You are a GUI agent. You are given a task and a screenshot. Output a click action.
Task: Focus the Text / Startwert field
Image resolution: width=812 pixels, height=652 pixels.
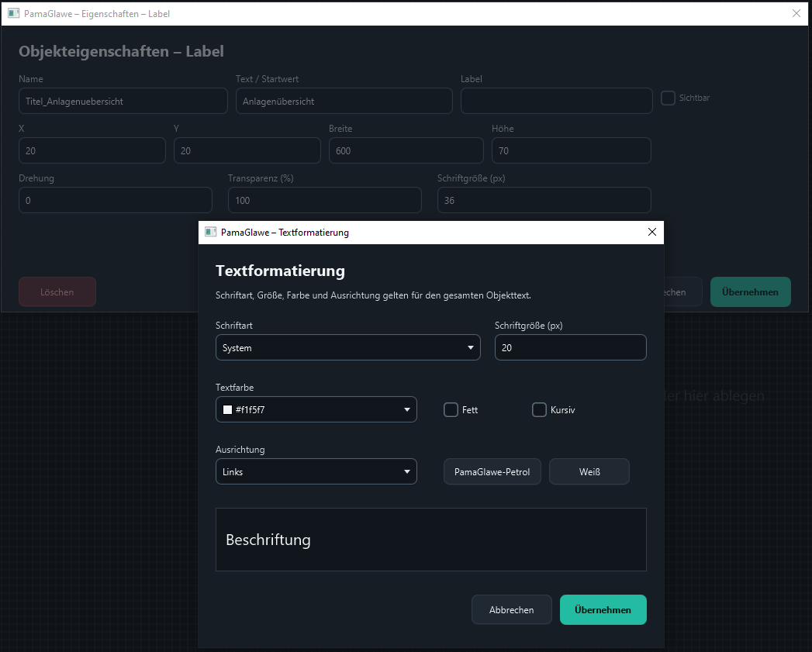(344, 101)
